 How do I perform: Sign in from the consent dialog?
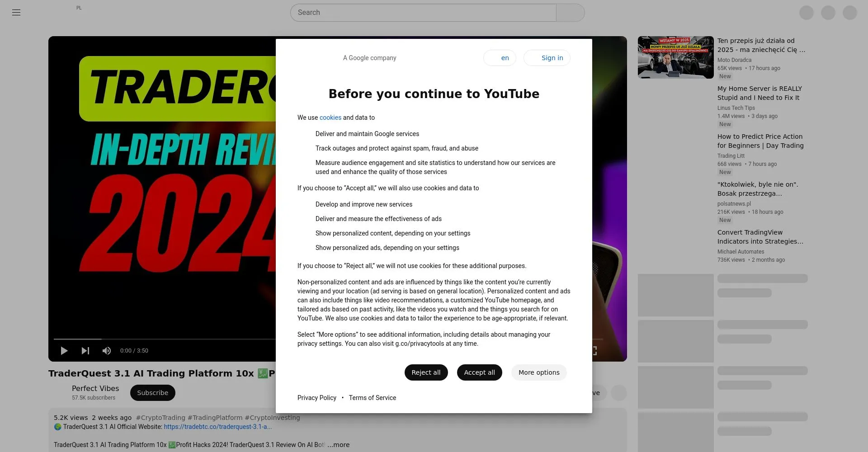click(547, 58)
